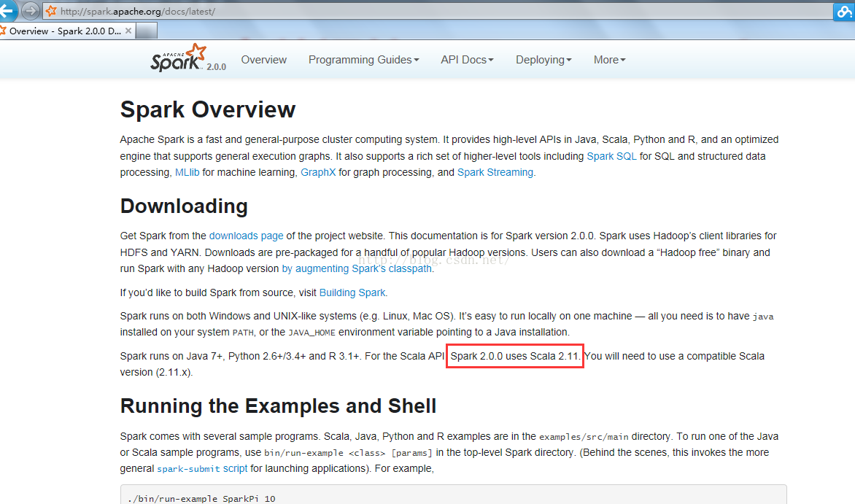Click the bin/run-example <class> [params] code text
855x504 pixels.
coord(349,453)
